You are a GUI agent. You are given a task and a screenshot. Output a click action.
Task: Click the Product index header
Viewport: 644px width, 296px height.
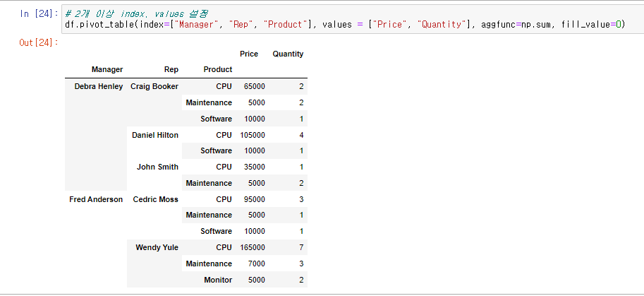pos(218,69)
